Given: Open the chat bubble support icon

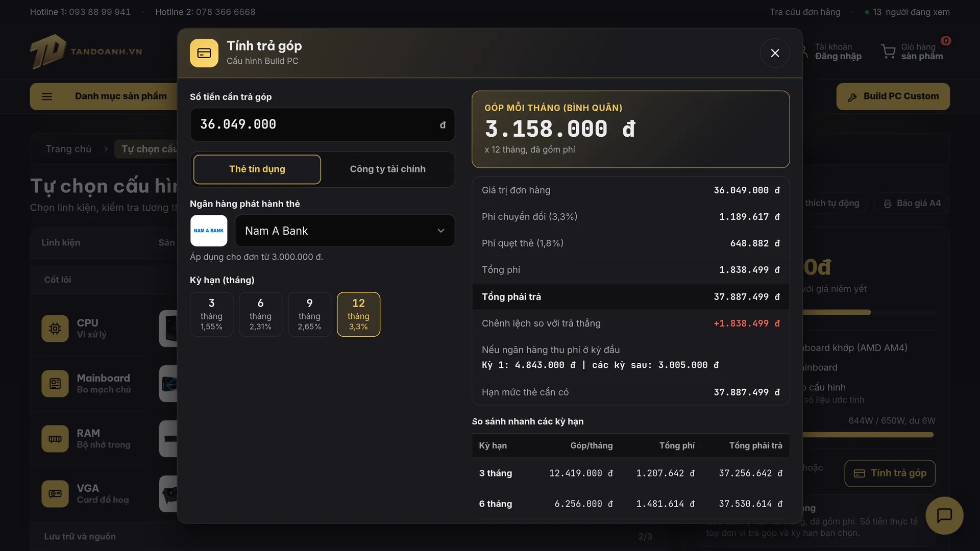Looking at the screenshot, I should [x=944, y=515].
